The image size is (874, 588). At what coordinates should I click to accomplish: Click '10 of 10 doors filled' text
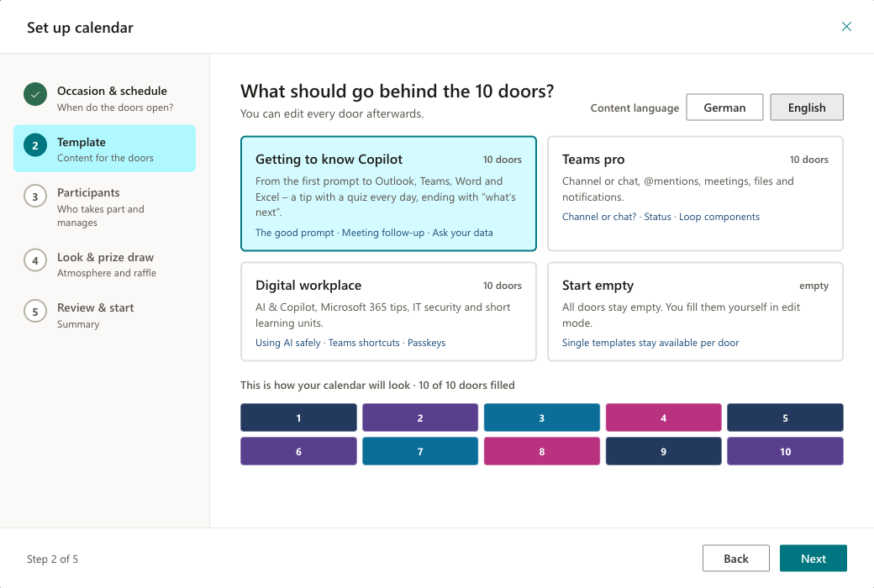[x=466, y=385]
